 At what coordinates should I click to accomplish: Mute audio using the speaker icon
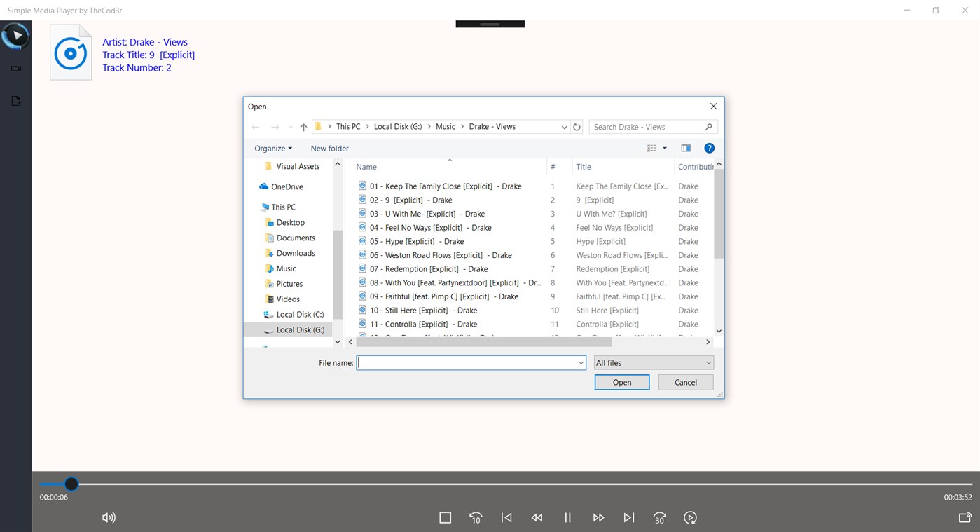[x=109, y=517]
